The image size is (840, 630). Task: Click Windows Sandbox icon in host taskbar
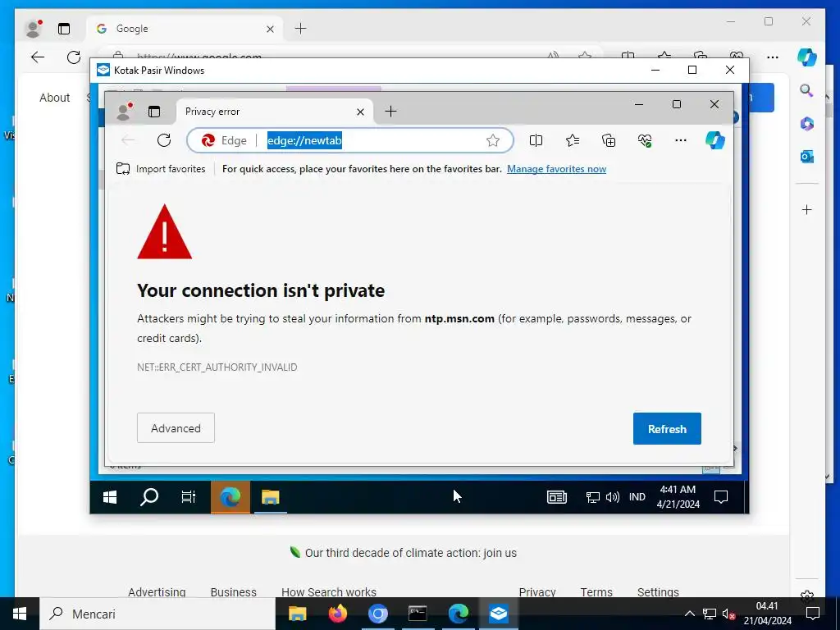[x=498, y=614]
